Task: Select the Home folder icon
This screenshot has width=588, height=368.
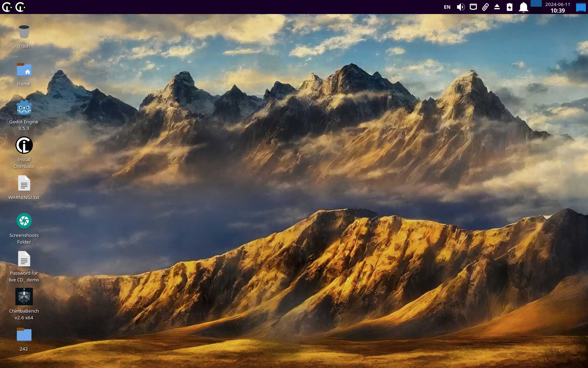Action: coord(24,74)
